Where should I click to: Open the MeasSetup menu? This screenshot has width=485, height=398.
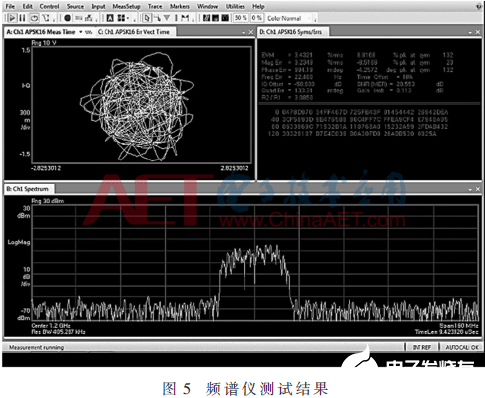pyautogui.click(x=126, y=6)
